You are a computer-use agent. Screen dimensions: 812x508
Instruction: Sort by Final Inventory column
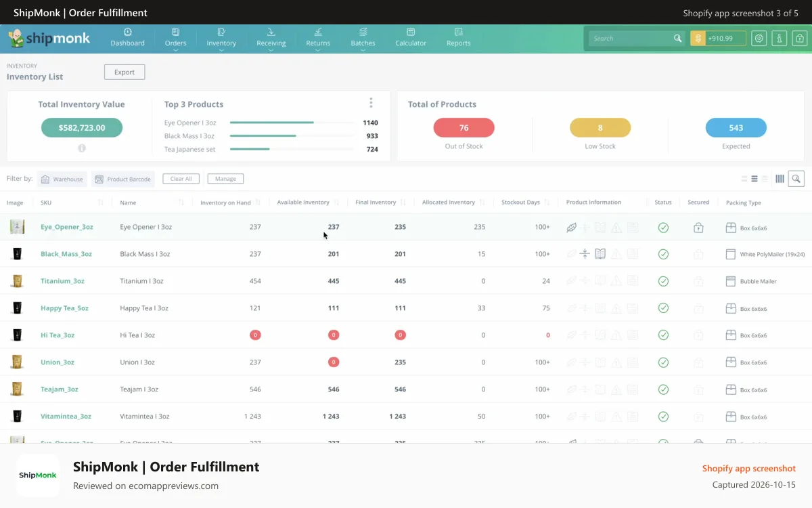tap(403, 203)
